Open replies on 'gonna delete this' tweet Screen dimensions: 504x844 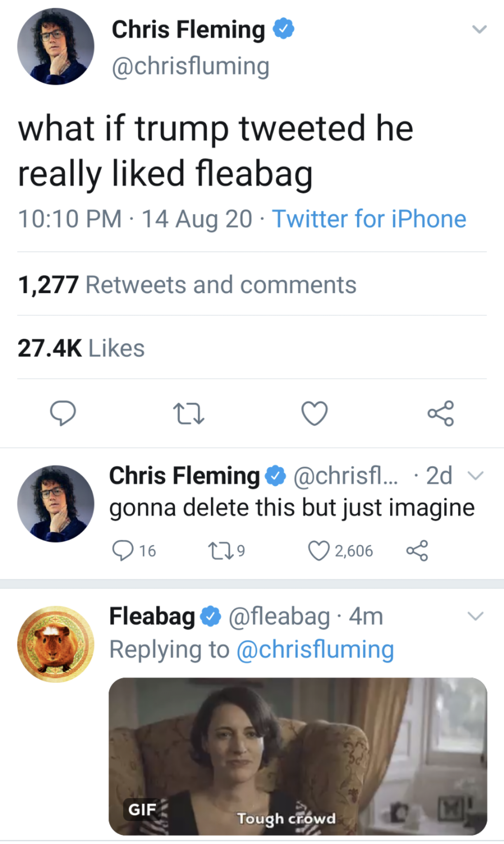(x=123, y=551)
